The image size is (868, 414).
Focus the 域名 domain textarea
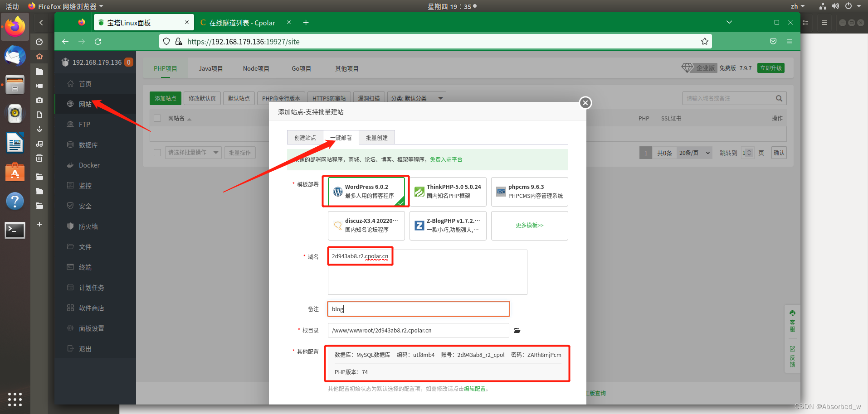[428, 272]
